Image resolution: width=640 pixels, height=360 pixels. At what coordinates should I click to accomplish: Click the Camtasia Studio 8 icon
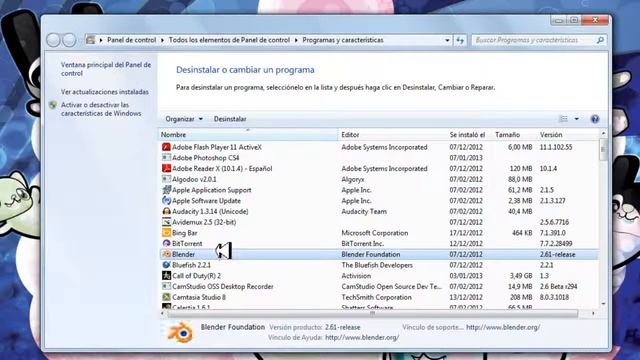pos(166,297)
